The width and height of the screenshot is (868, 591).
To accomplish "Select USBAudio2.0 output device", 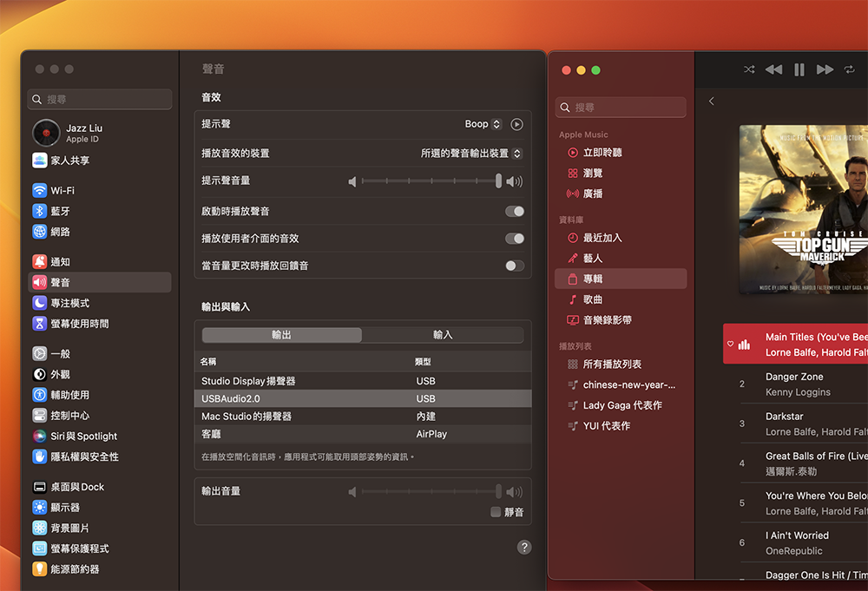I will pyautogui.click(x=363, y=398).
